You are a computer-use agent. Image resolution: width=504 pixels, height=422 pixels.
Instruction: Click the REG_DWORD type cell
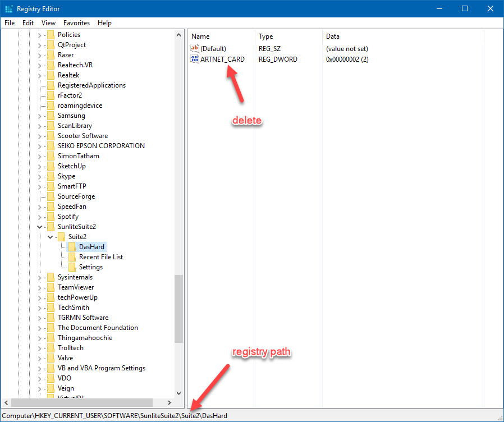pyautogui.click(x=278, y=59)
